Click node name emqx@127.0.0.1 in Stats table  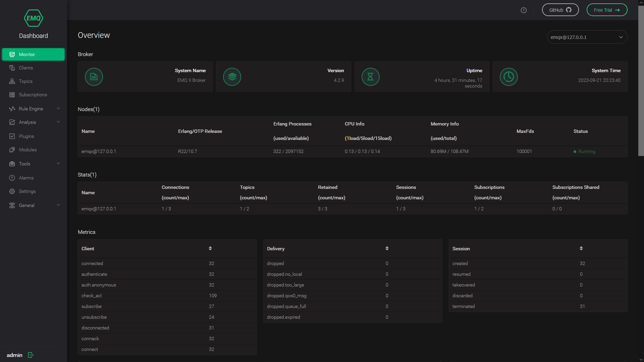point(99,209)
